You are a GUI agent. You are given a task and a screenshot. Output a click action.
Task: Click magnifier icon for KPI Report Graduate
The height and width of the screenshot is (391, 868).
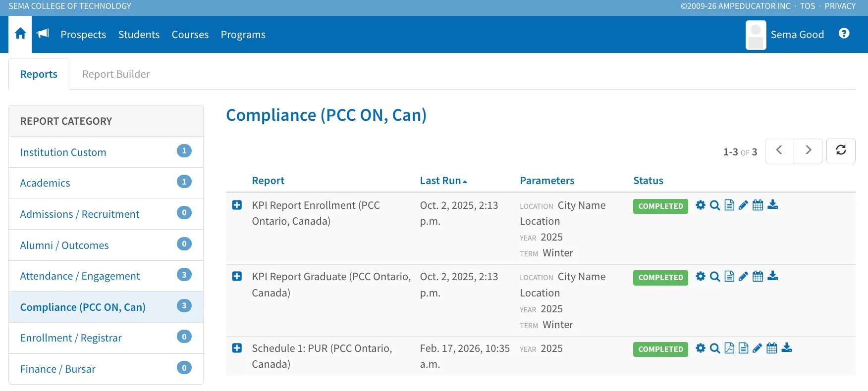coord(714,276)
